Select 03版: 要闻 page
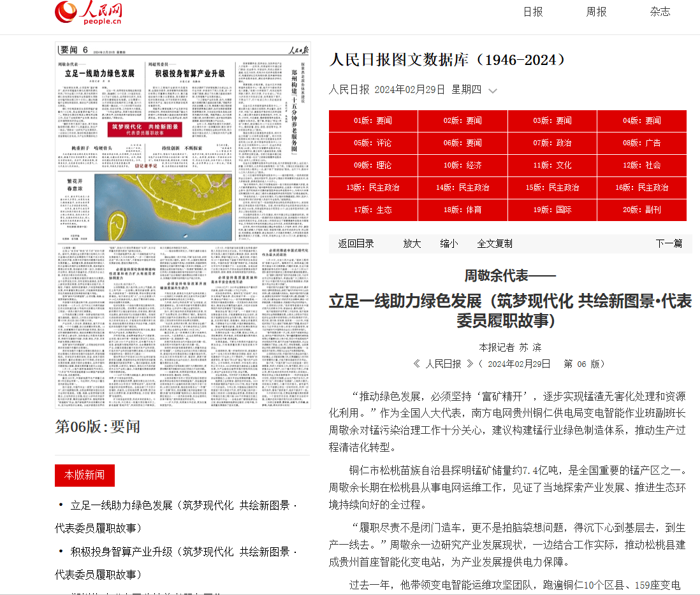 tap(553, 121)
